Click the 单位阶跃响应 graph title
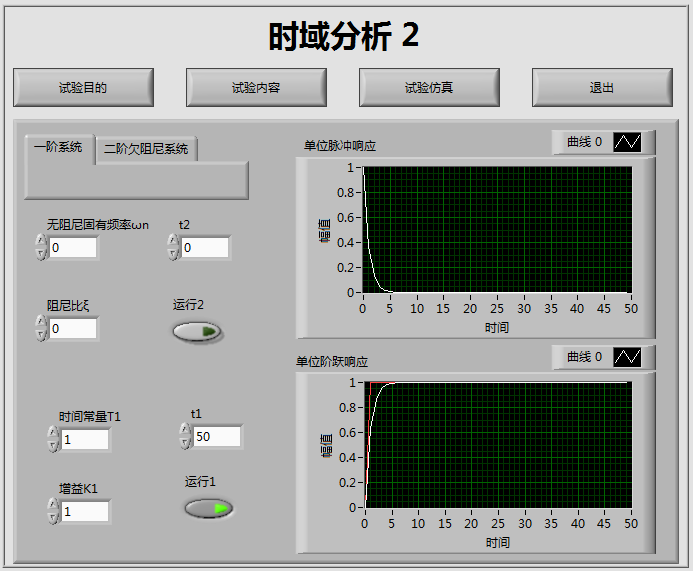 [332, 362]
